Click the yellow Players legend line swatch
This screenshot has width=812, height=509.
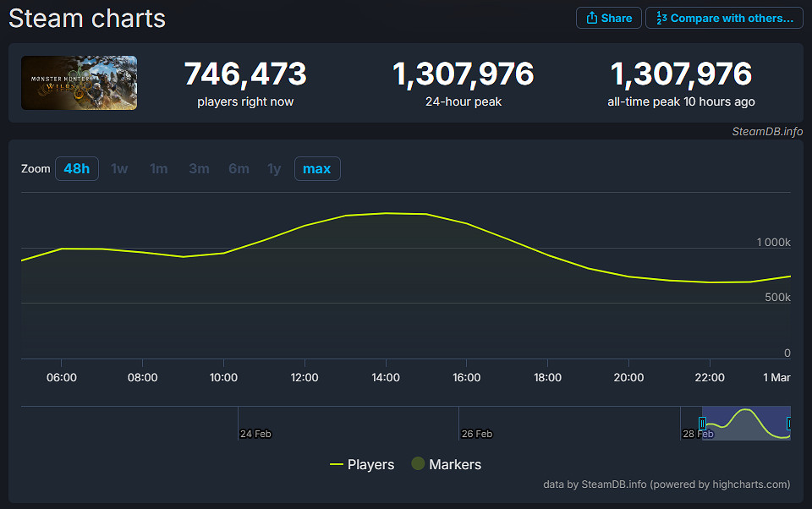pos(336,464)
